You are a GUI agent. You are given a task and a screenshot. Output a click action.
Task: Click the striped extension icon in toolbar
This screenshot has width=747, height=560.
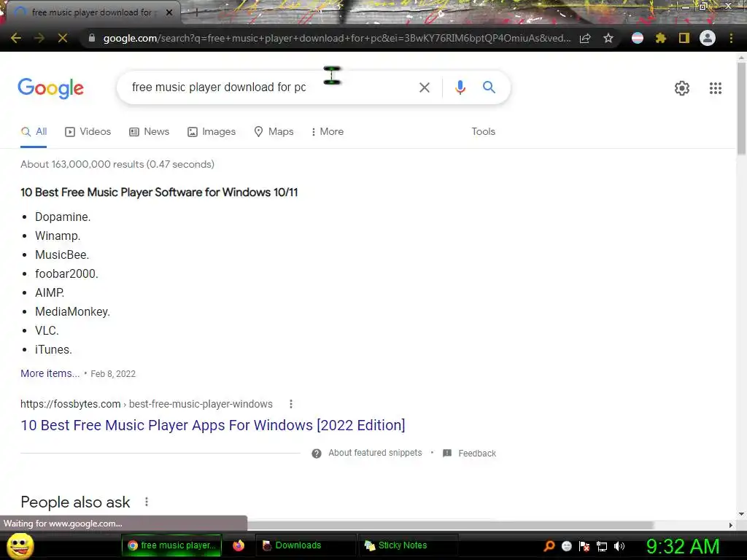pyautogui.click(x=638, y=38)
